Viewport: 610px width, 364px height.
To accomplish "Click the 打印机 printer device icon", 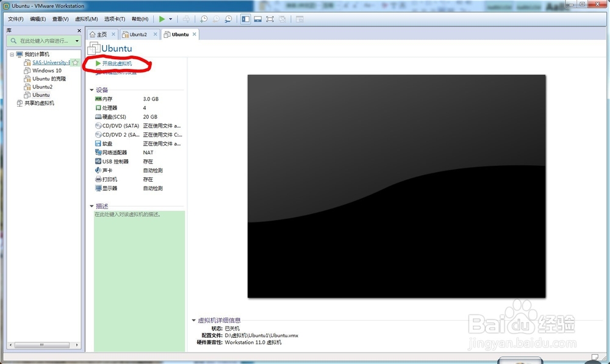I will [x=98, y=179].
